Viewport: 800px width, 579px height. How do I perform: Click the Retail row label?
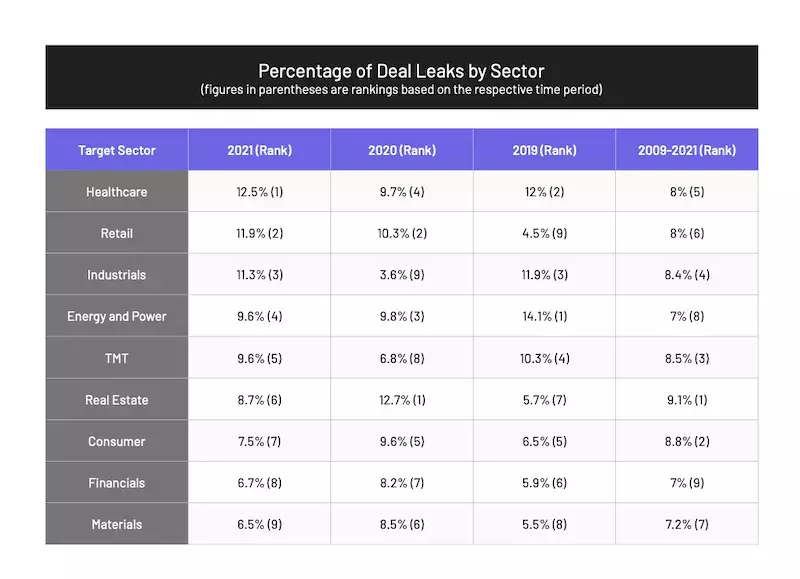click(117, 233)
